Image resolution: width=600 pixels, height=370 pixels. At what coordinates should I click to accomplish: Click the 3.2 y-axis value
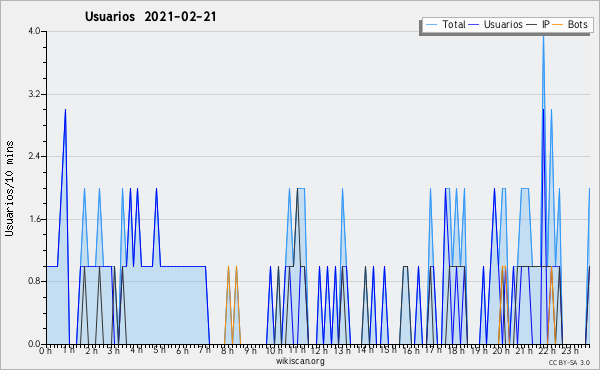[x=34, y=94]
